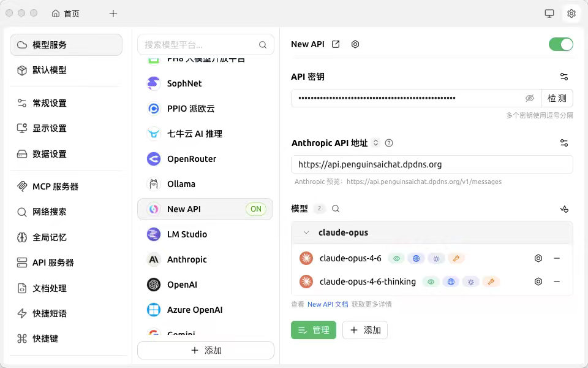Disable the New API provider switch
This screenshot has height=368, width=588.
pos(560,44)
